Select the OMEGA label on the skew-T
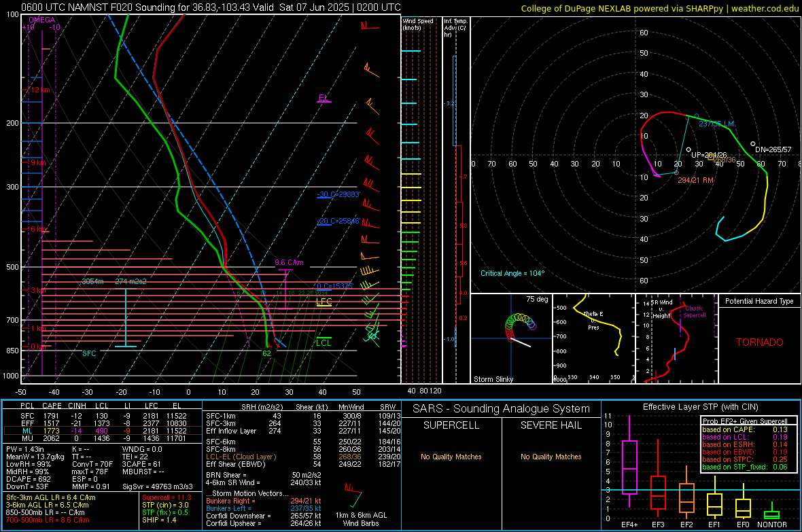 point(42,20)
